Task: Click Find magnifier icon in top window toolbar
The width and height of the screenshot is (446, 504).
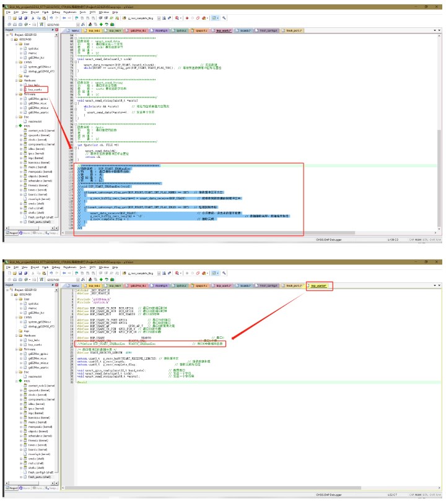Action: (177, 19)
